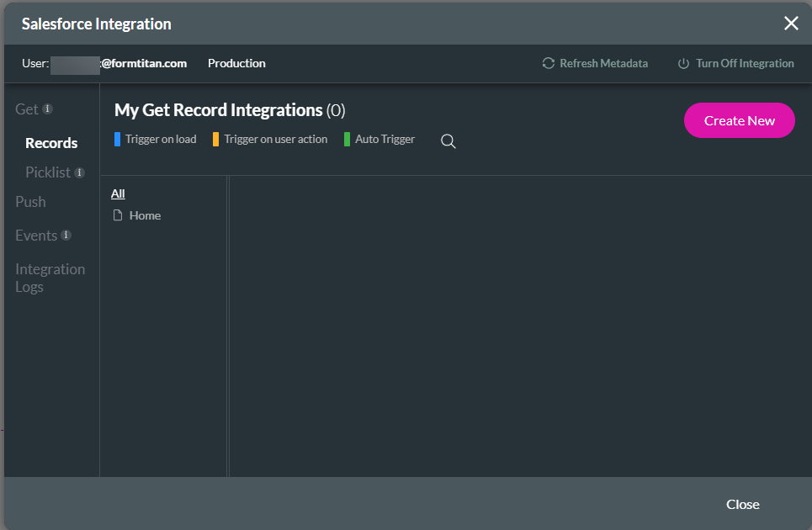Click the Create New button
This screenshot has height=530, width=812.
tap(739, 120)
